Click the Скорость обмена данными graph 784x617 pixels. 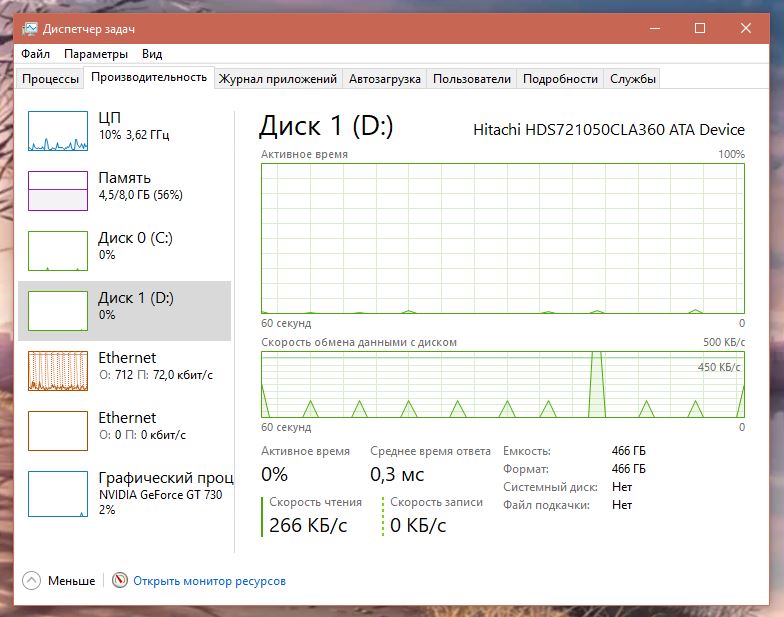click(x=502, y=384)
